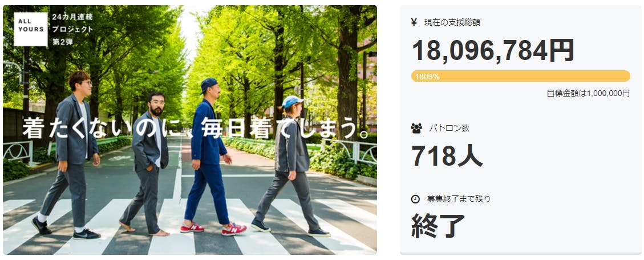Click the 24カ月連続 プロジェクト 第2弾 caption
This screenshot has height=260, width=644.
[x=72, y=29]
